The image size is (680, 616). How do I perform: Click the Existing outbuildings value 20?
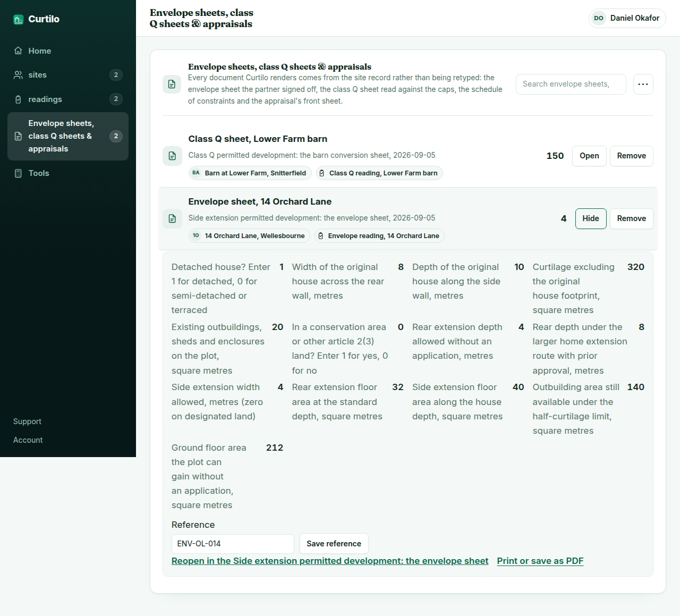[277, 327]
